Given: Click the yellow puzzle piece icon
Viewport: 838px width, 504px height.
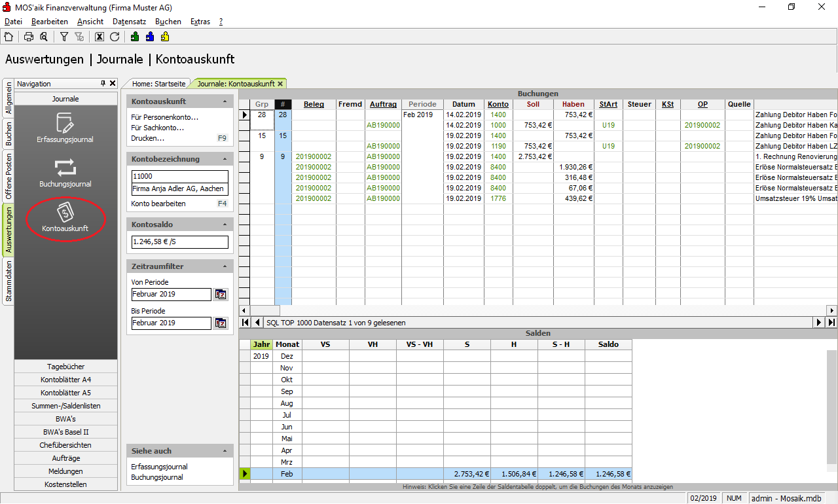Looking at the screenshot, I should coord(164,37).
